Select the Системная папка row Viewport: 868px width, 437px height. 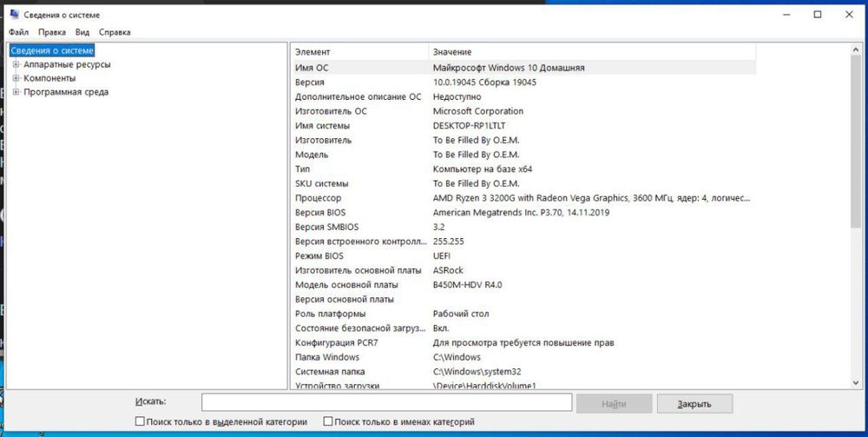pos(523,371)
